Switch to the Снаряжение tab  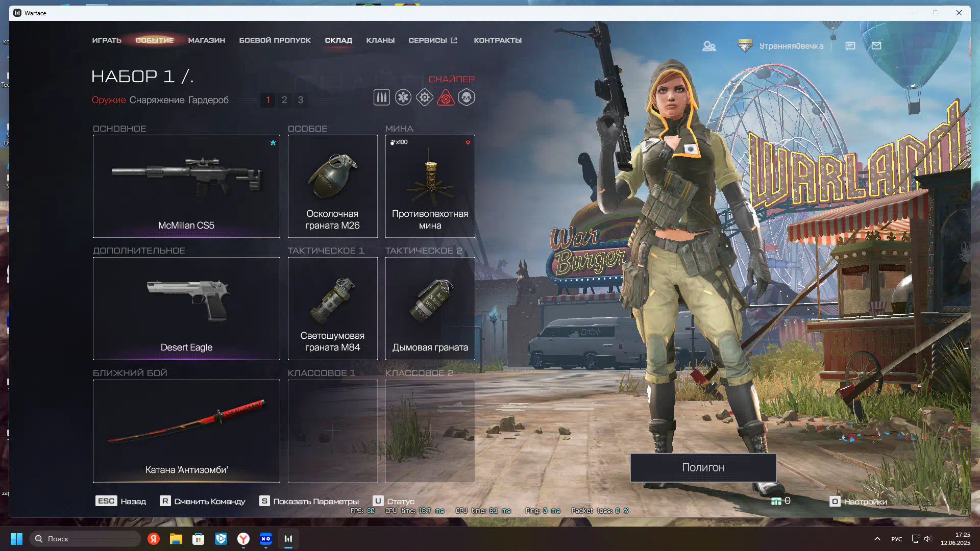coord(157,100)
